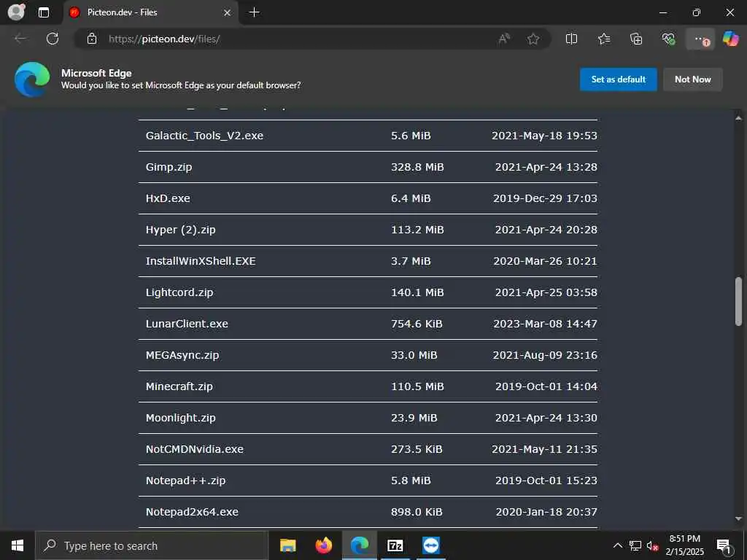Open the Collections icon
The width and height of the screenshot is (747, 560).
(636, 39)
